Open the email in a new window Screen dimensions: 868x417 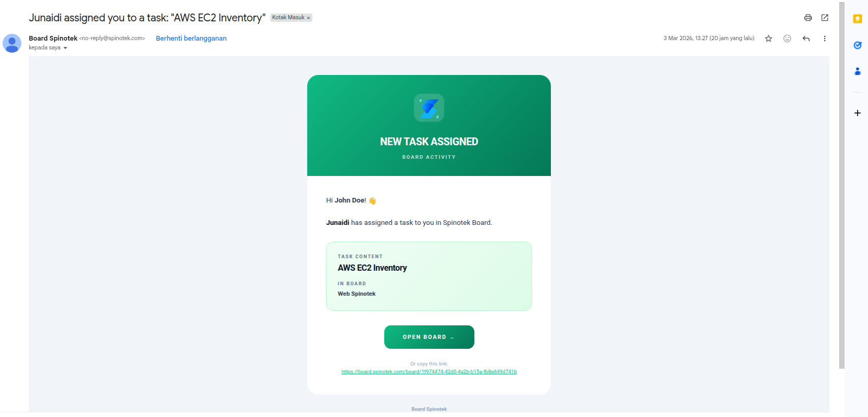824,17
